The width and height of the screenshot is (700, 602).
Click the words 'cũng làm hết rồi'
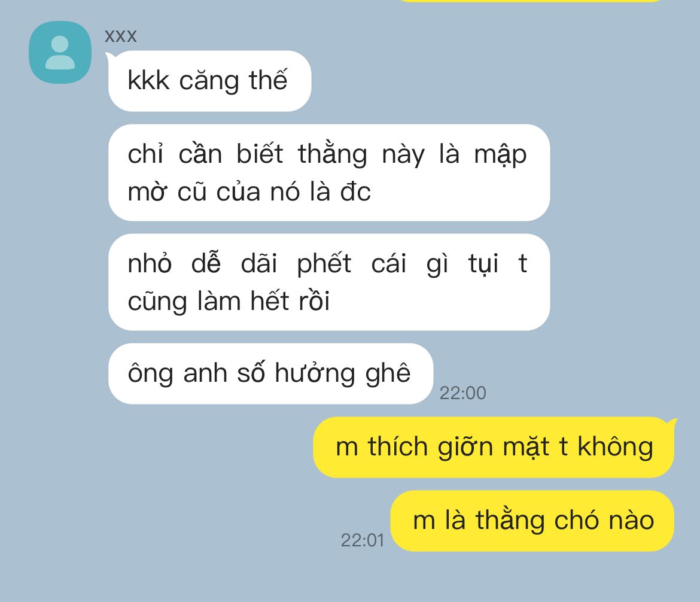point(229,302)
